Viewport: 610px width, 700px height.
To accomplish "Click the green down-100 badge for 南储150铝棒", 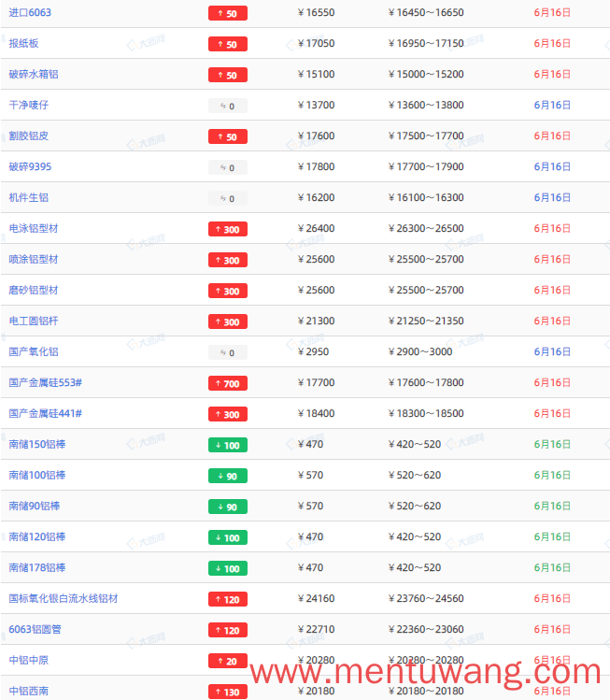I will [x=228, y=445].
